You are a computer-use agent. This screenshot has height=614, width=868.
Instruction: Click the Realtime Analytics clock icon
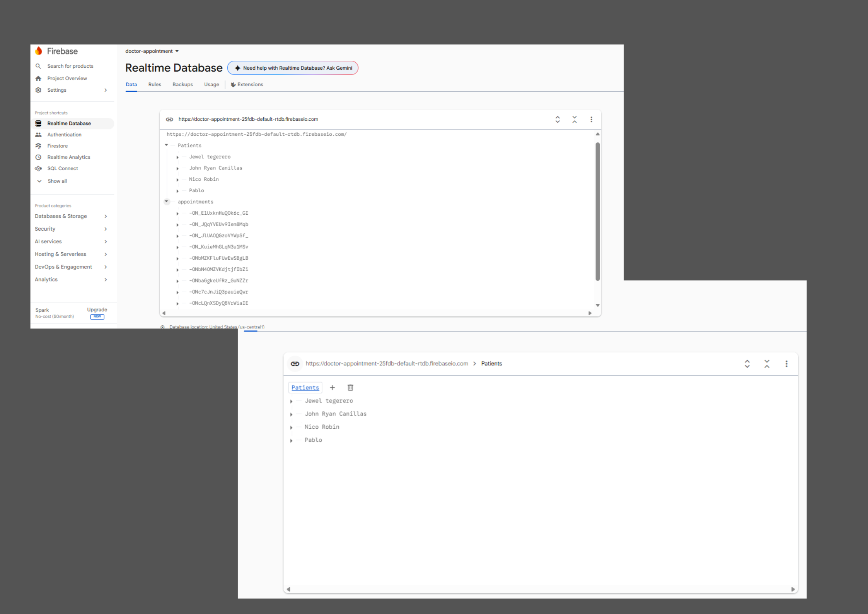pos(38,157)
